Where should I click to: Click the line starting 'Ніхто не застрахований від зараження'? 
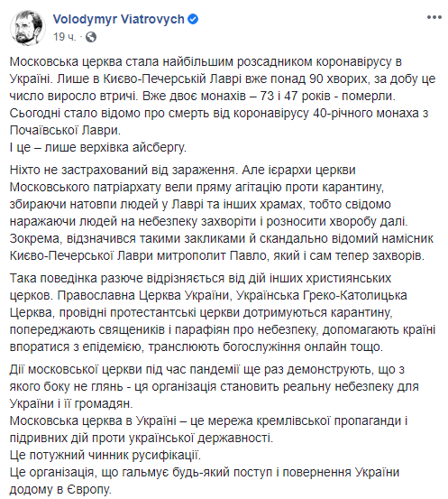point(182,170)
